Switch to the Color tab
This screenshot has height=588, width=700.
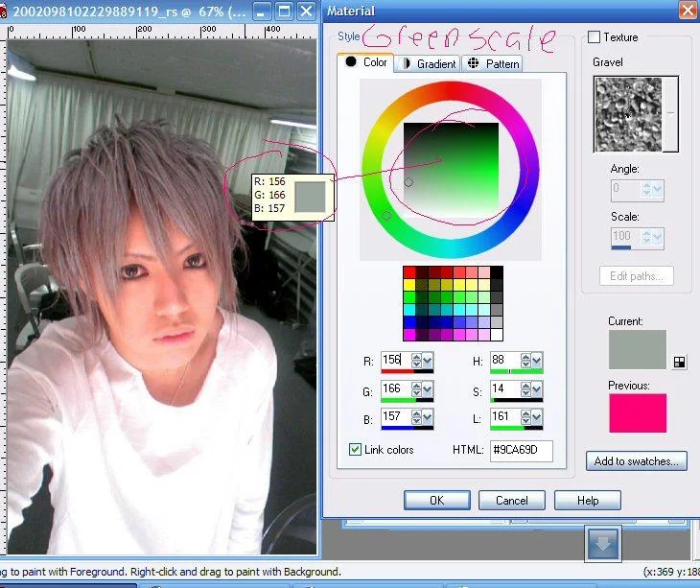coord(366,63)
